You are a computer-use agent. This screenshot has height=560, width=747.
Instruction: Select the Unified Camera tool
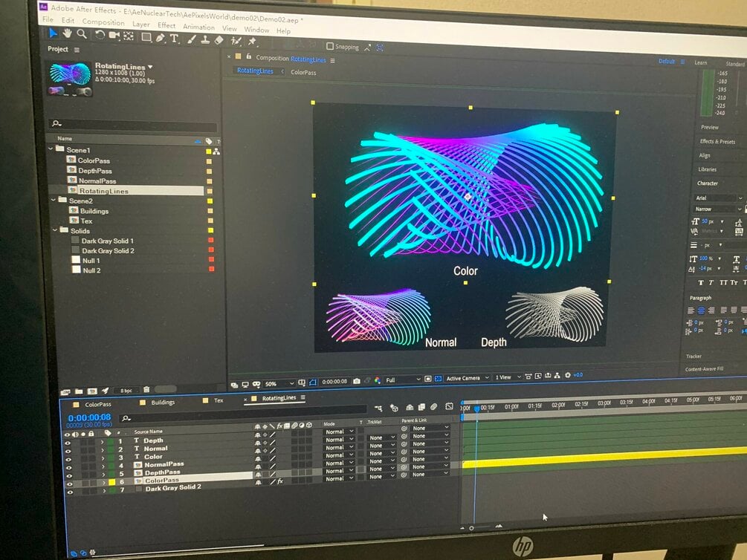[x=114, y=35]
